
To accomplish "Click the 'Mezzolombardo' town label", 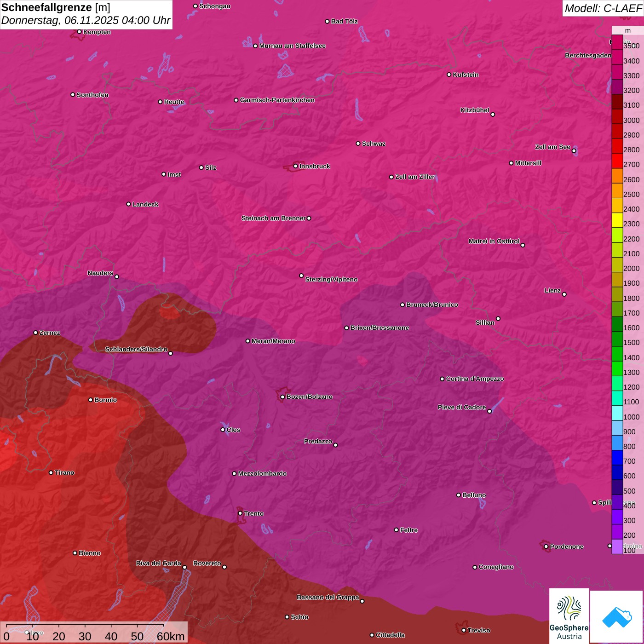I will [x=262, y=473].
